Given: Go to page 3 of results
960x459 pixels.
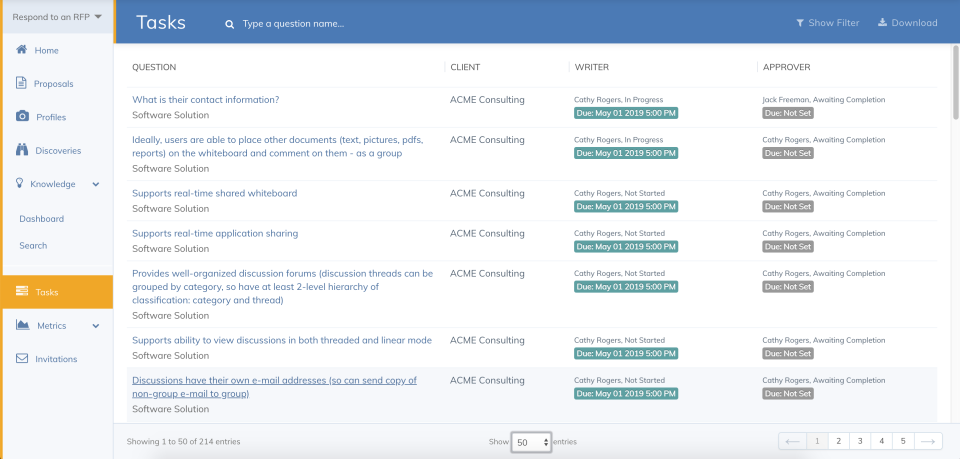Looking at the screenshot, I should tap(860, 441).
